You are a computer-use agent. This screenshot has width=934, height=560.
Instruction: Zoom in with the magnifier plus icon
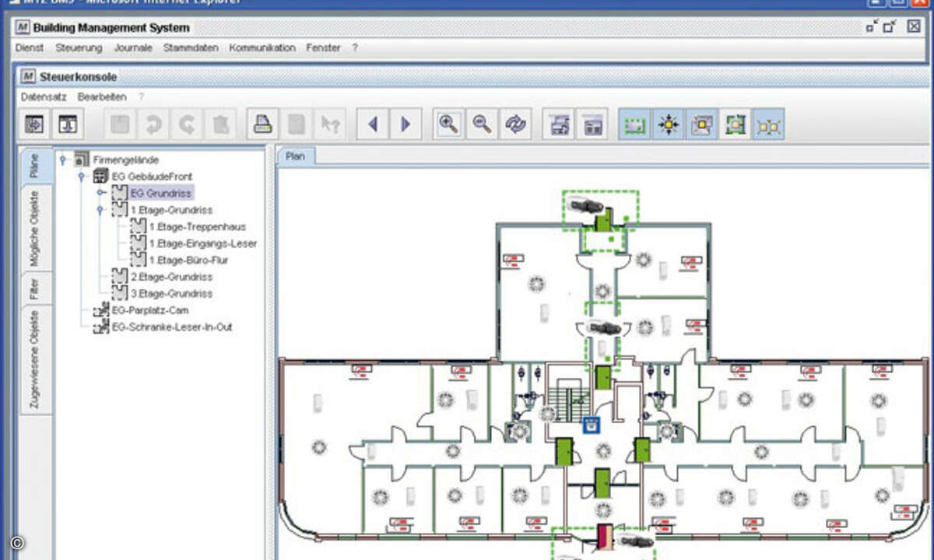[448, 124]
